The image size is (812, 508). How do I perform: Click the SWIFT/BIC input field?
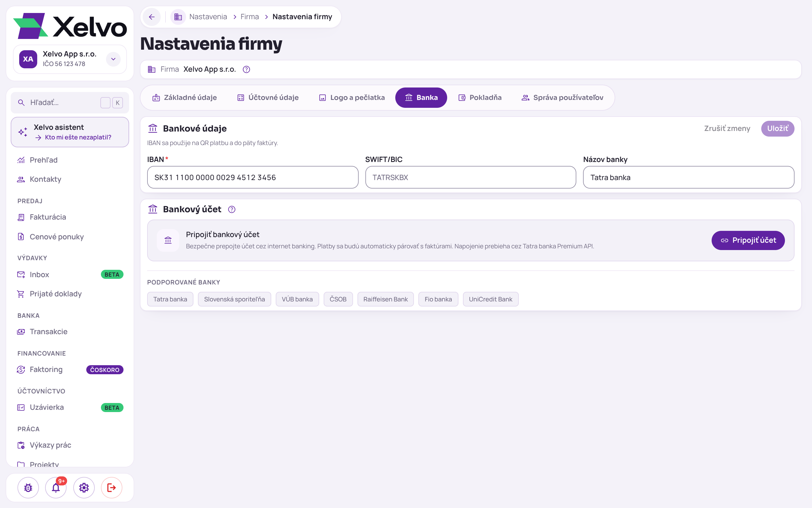click(x=470, y=178)
